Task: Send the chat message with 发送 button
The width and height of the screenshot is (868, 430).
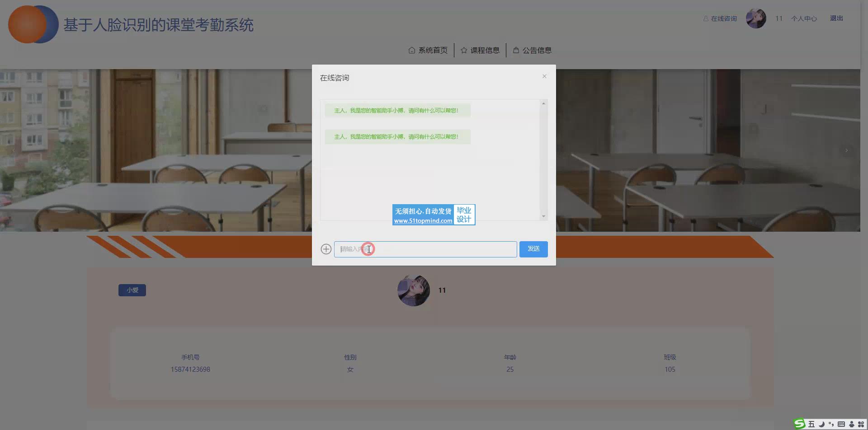Action: pos(533,249)
